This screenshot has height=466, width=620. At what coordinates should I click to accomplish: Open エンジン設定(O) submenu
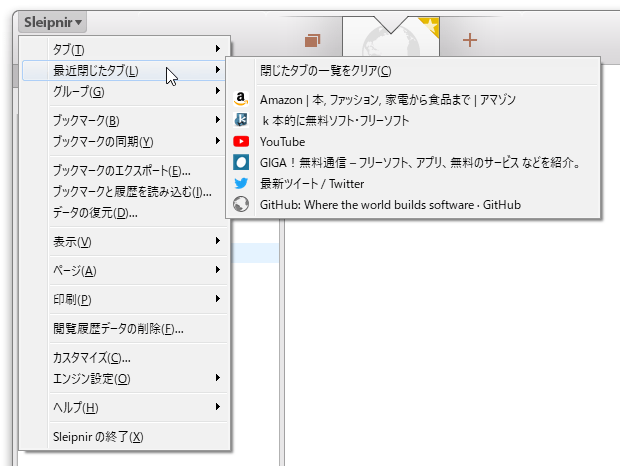click(x=125, y=378)
